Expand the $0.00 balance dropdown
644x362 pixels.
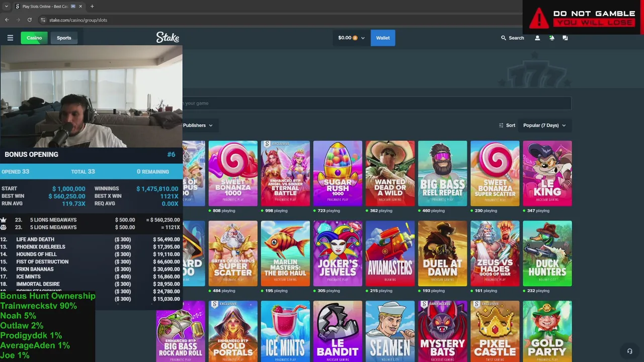pyautogui.click(x=351, y=38)
